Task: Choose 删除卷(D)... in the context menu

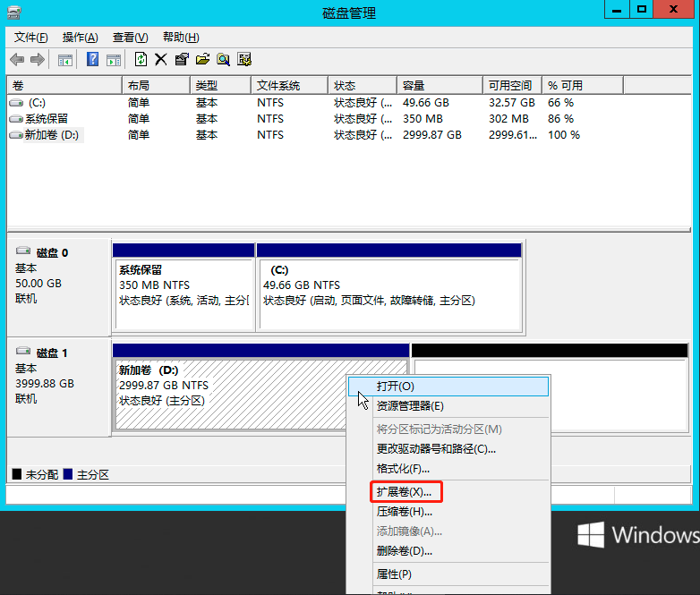Action: pos(448,551)
